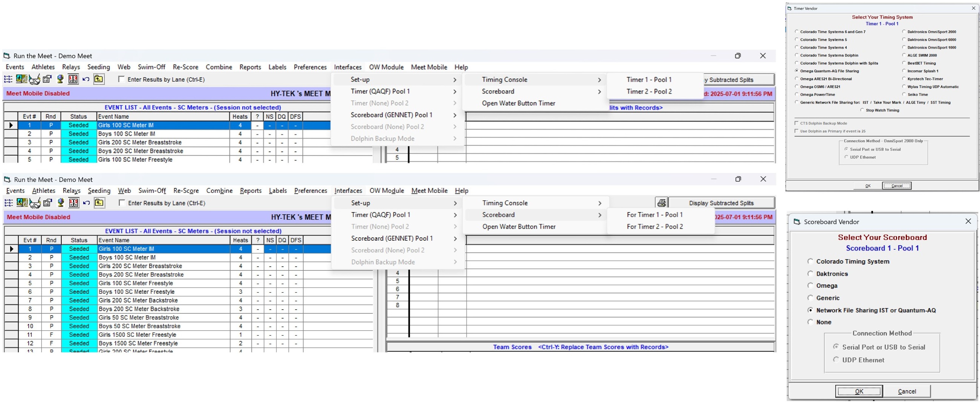Expand Scoreboard (GENNET) Pool 1 submenu in upper window
The image size is (980, 403).
click(398, 115)
